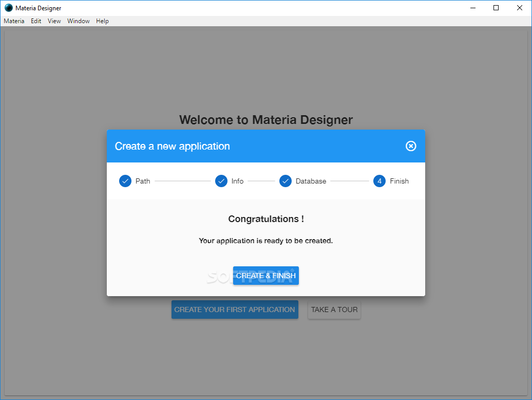This screenshot has height=400, width=532.
Task: Click the Path step checkmark icon
Action: pos(125,181)
